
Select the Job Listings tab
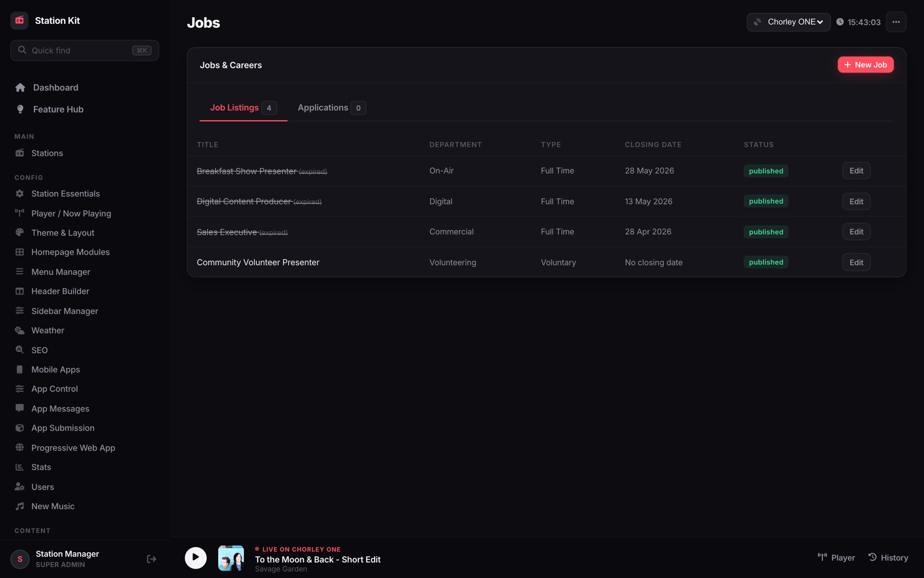[x=243, y=107]
